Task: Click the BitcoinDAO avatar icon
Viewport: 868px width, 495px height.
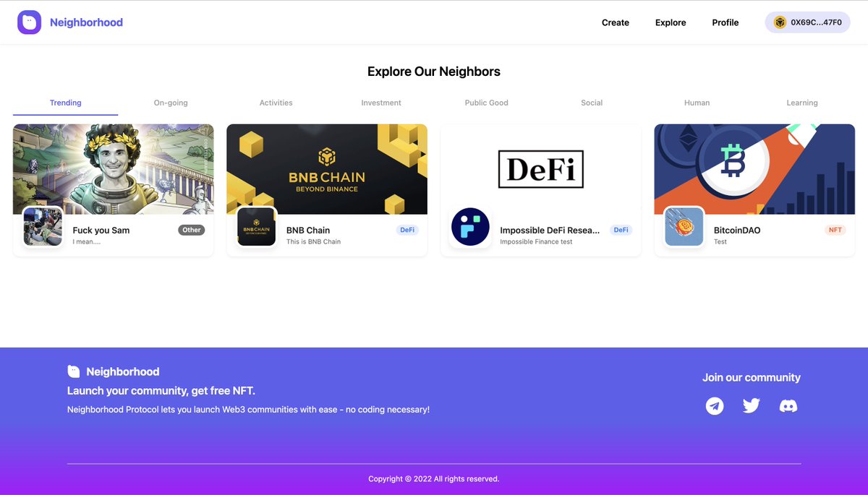Action: [684, 227]
